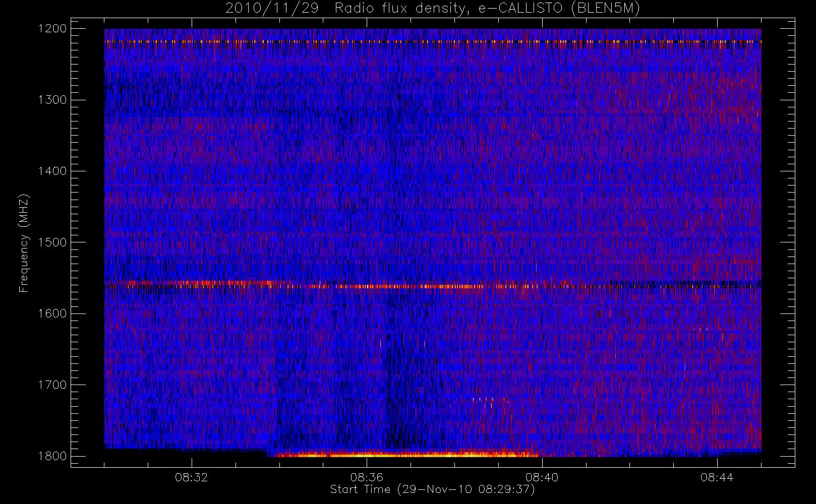Click the plot title "Radio flux density, e-CALLISTO (BLEN5M)"

point(487,9)
